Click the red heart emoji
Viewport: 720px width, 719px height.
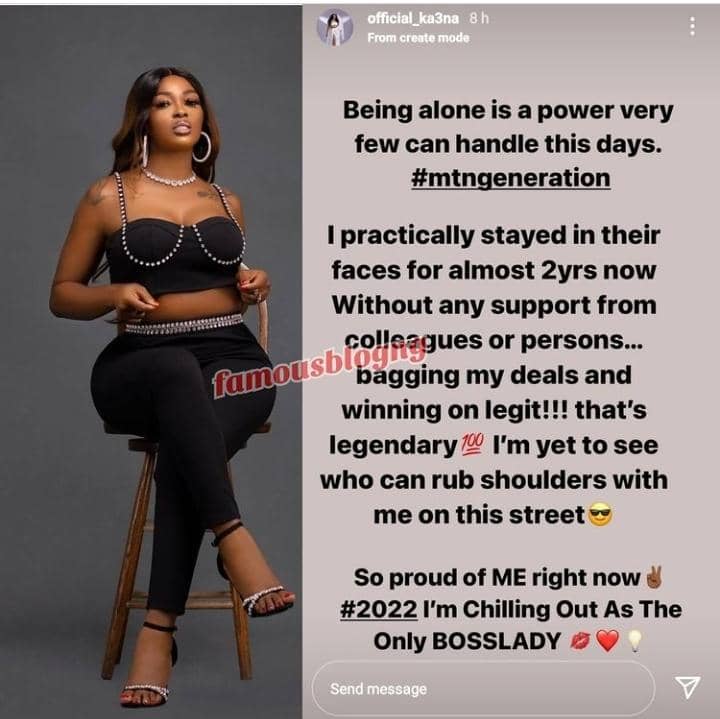(x=608, y=641)
